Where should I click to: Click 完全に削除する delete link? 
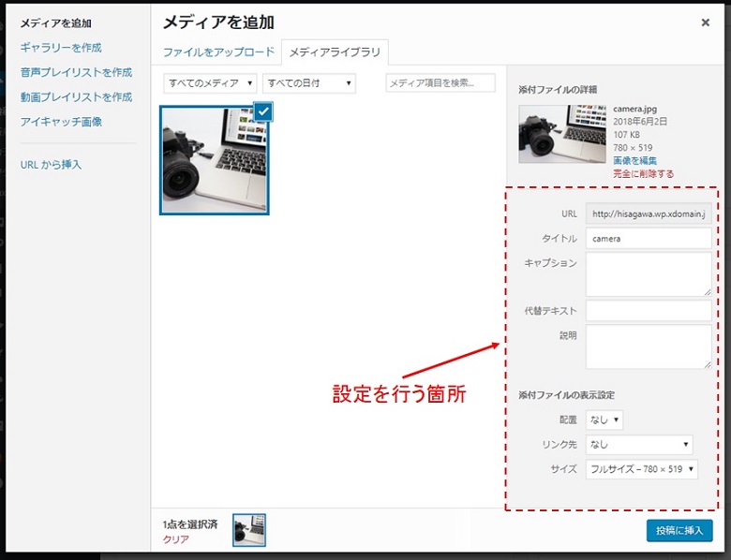coord(643,174)
